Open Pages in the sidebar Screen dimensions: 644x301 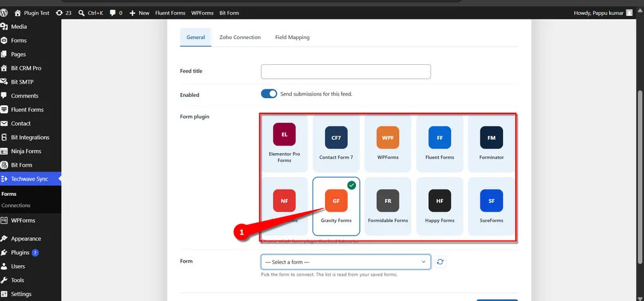(30, 54)
